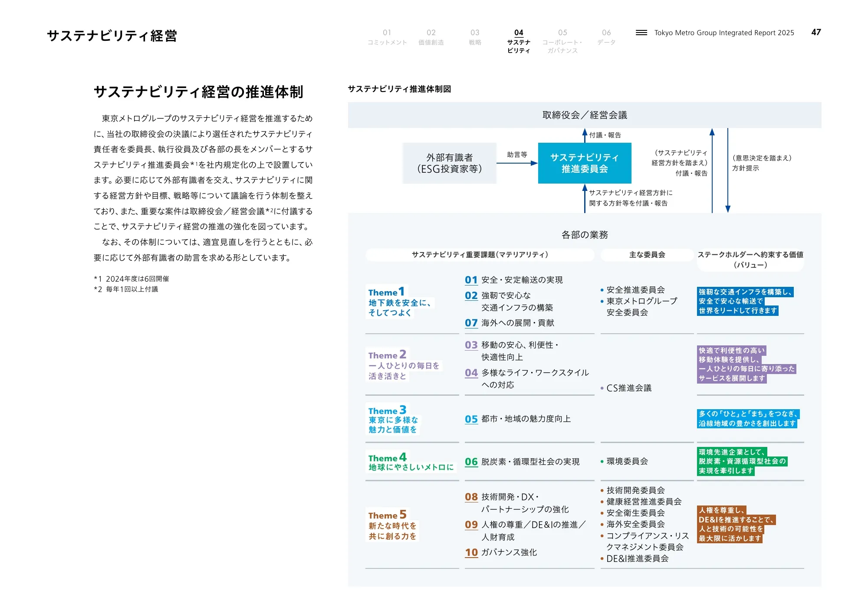Viewport: 868px width, 614px height.
Task: Click the 主な委員会 column header
Action: pos(647,255)
